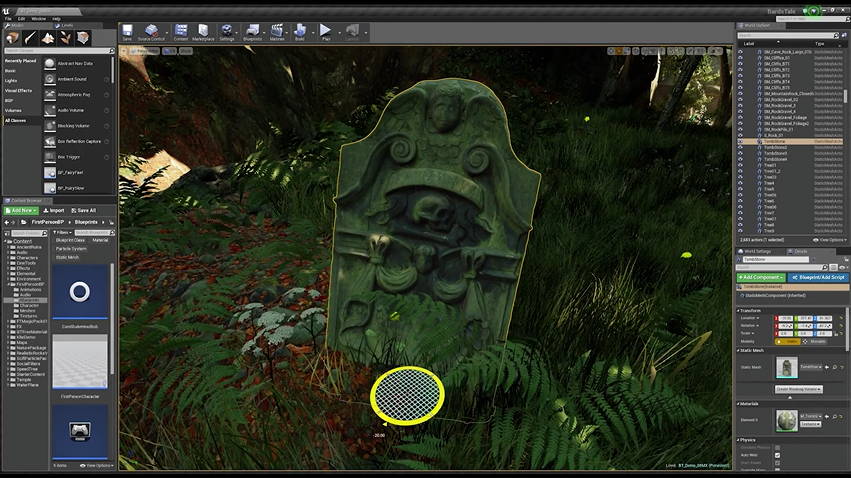Viewport: 851px width, 478px height.
Task: Open the File menu
Action: 8,18
